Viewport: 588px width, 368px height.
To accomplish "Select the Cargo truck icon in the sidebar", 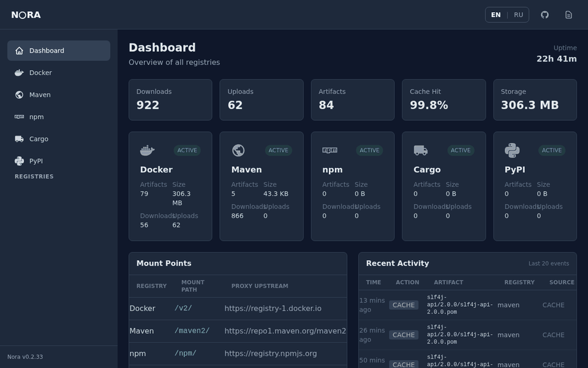I will pos(20,139).
